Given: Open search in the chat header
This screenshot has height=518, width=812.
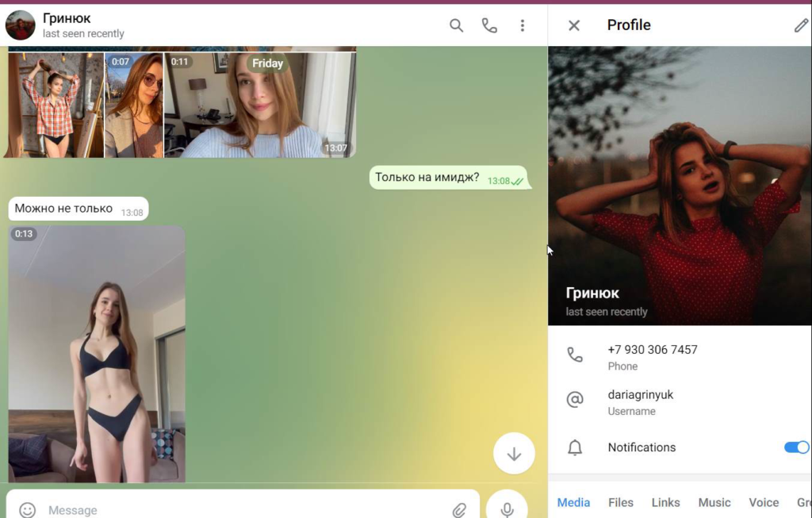Looking at the screenshot, I should (456, 25).
